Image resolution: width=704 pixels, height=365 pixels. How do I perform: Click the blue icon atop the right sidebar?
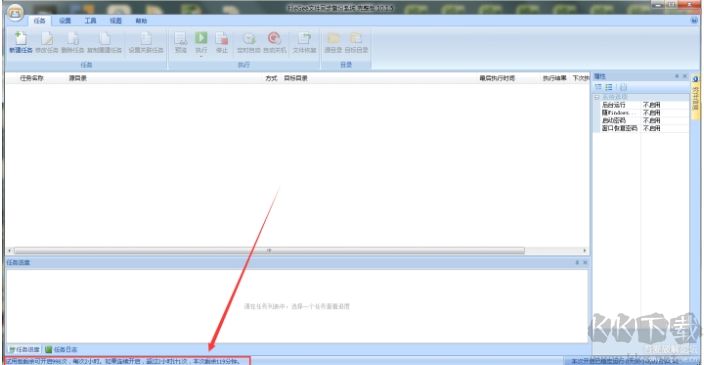tap(695, 79)
